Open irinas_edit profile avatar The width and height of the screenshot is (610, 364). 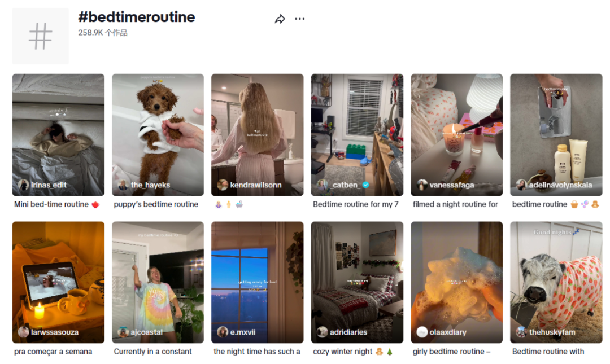coord(23,185)
